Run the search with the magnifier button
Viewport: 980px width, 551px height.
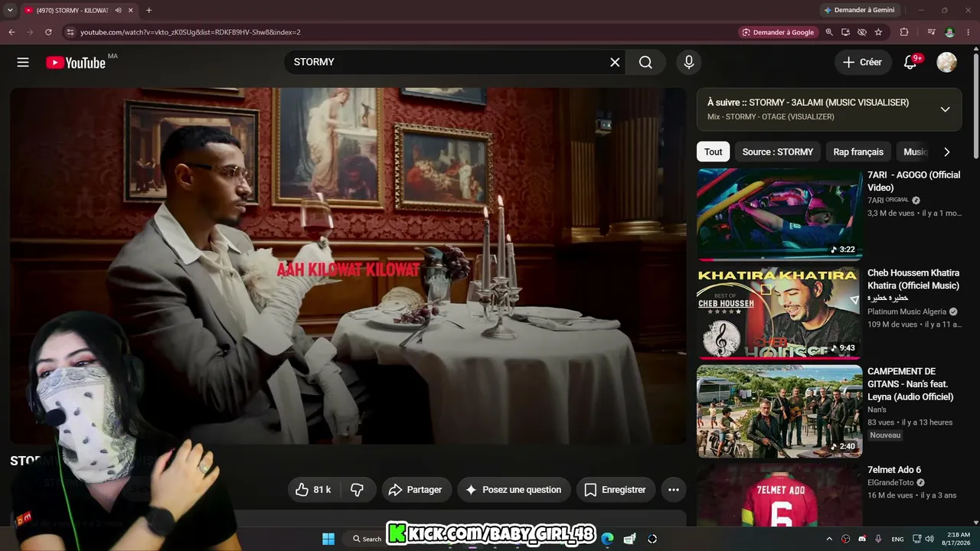tap(645, 62)
